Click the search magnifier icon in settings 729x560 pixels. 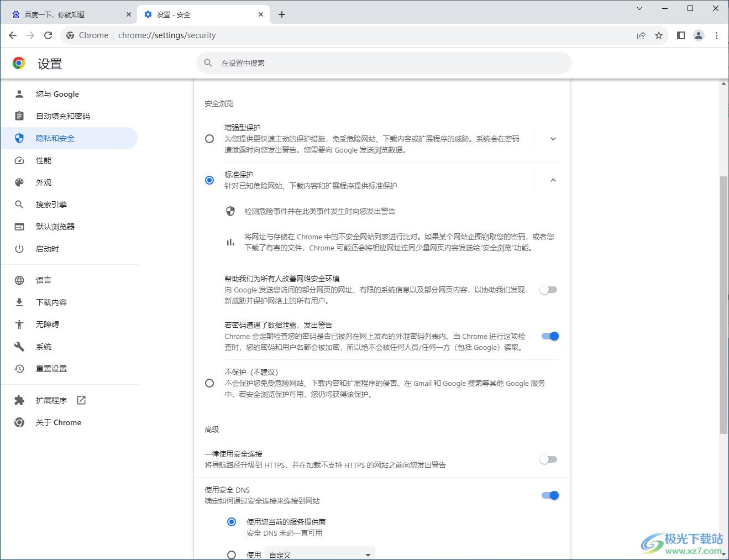pos(208,63)
